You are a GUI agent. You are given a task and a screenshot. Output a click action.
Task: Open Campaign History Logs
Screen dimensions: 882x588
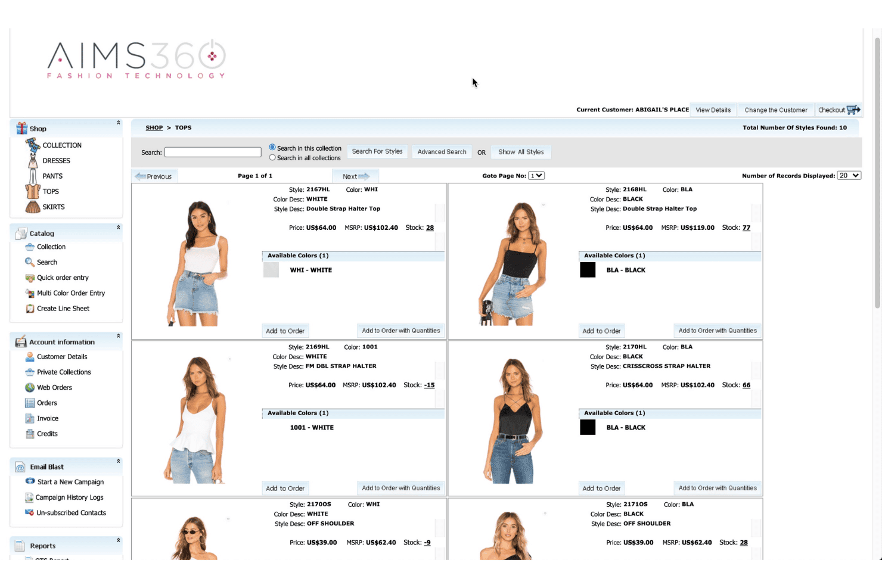point(69,497)
